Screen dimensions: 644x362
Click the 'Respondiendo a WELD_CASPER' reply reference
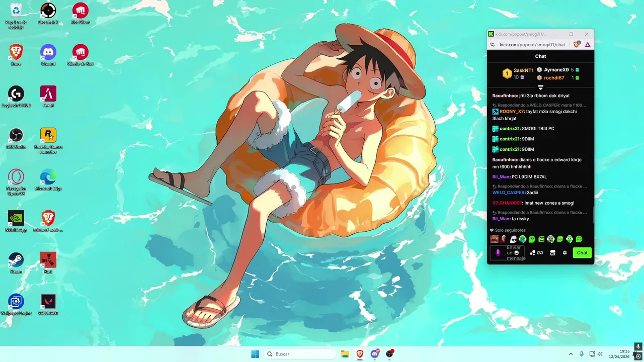pos(539,105)
